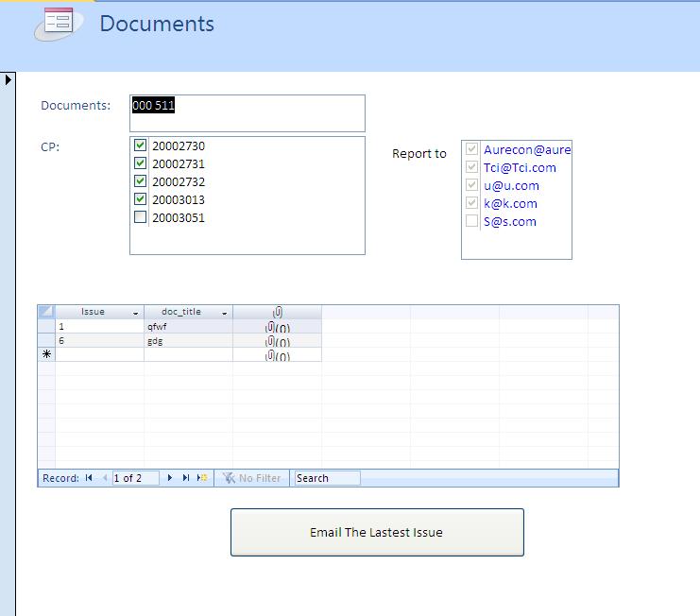Jump to last record button
700x616 pixels.
(x=185, y=478)
